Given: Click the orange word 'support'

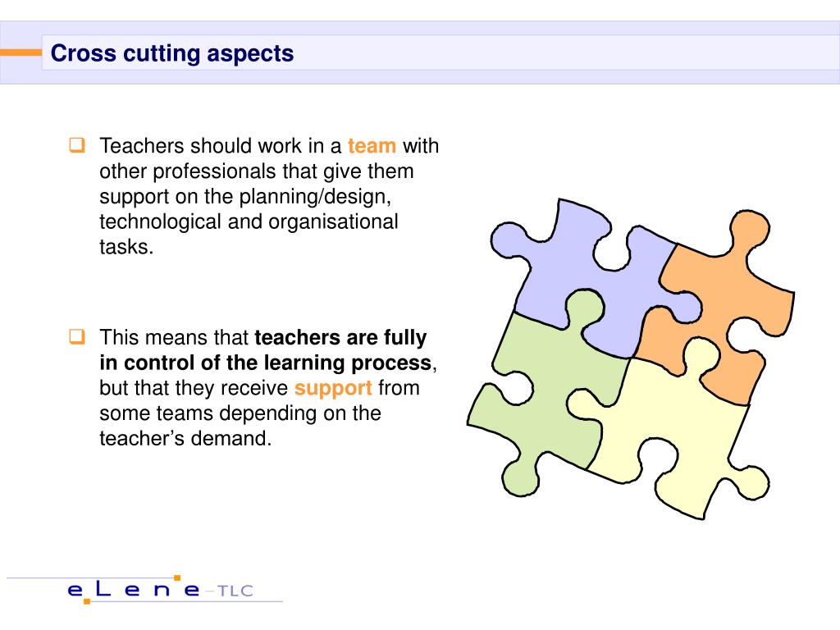Looking at the screenshot, I should (333, 388).
